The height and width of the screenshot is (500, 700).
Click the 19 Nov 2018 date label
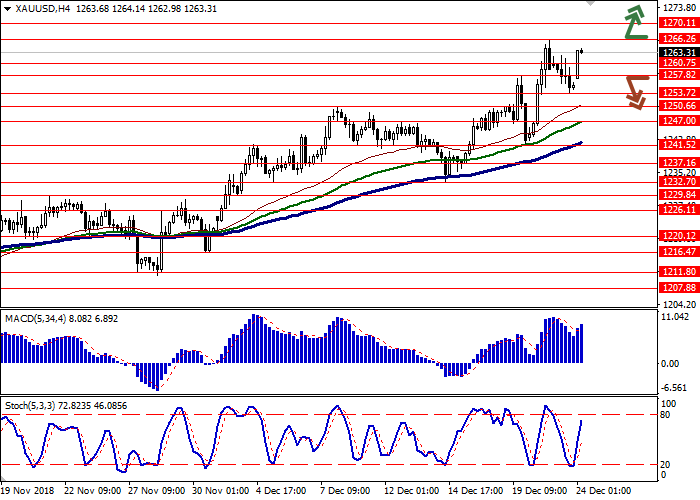[x=27, y=492]
